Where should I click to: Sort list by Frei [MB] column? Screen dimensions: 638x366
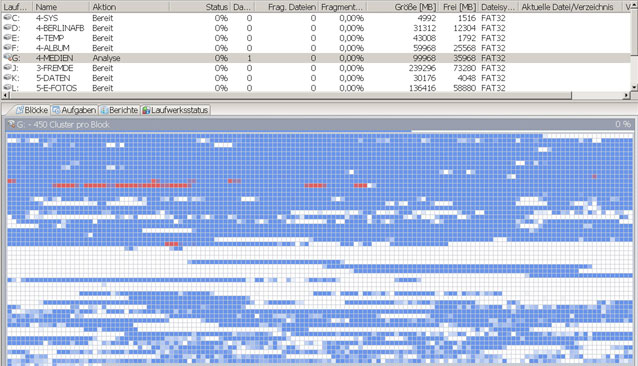(458, 7)
